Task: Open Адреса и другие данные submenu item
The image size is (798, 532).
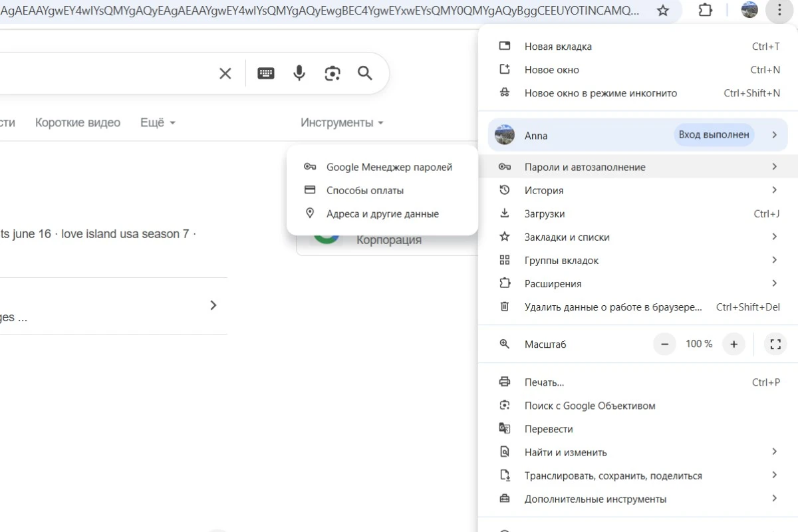Action: click(382, 213)
